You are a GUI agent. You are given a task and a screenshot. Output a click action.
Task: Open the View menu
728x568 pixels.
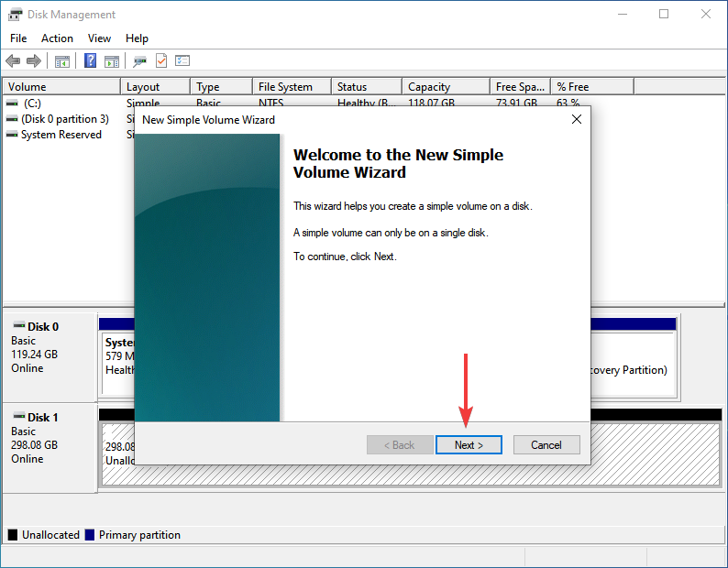[99, 38]
